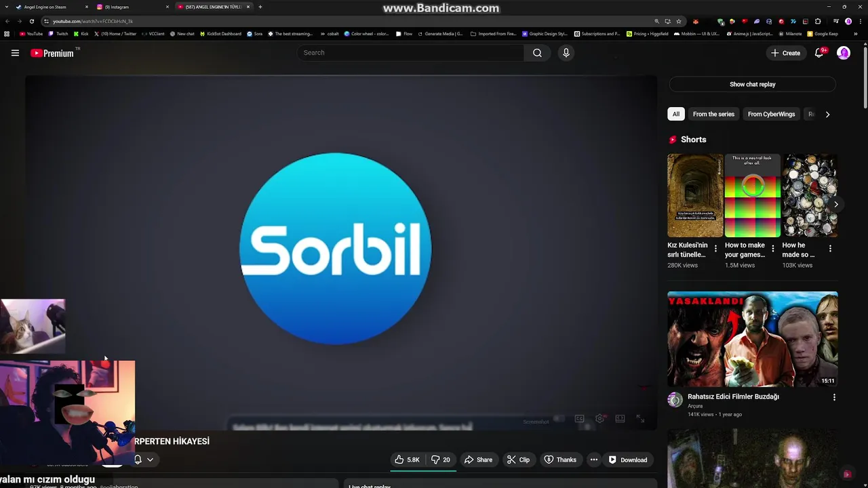Dislike the video showing 20

click(x=441, y=460)
